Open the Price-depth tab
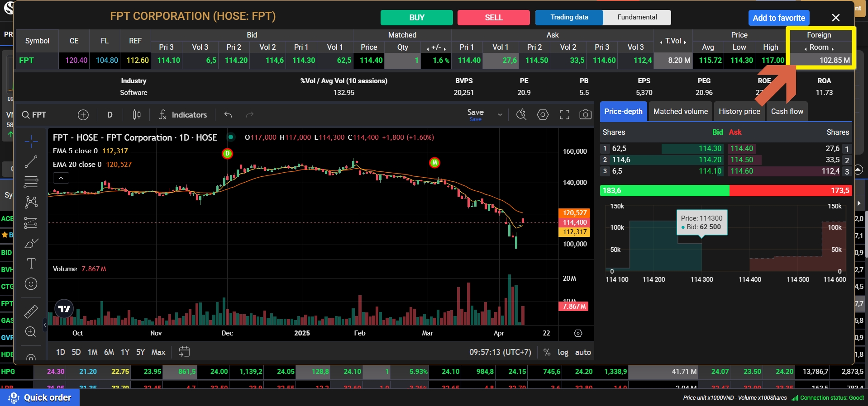Viewport: 868px width, 406px height. pos(623,111)
